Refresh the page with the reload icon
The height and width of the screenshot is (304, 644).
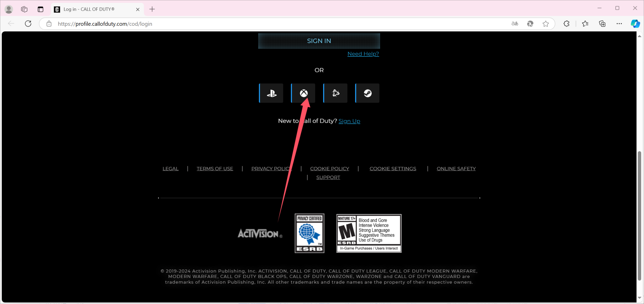click(28, 24)
